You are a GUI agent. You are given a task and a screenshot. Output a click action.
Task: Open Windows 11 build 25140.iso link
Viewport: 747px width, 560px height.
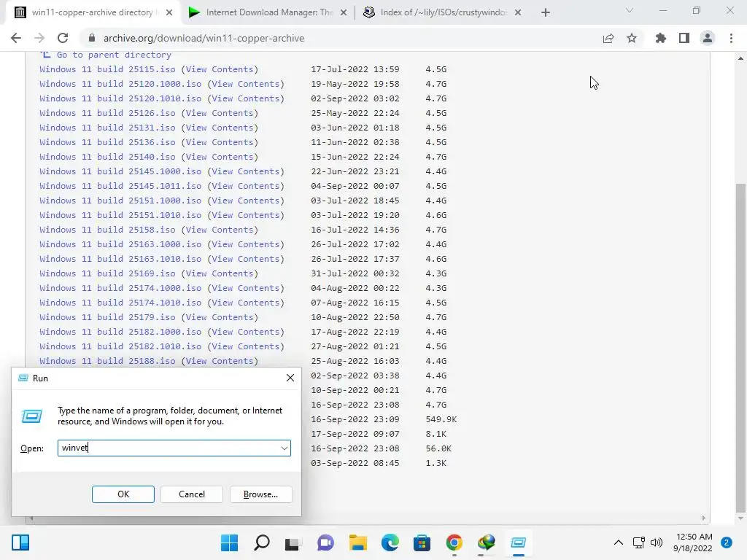coord(107,157)
